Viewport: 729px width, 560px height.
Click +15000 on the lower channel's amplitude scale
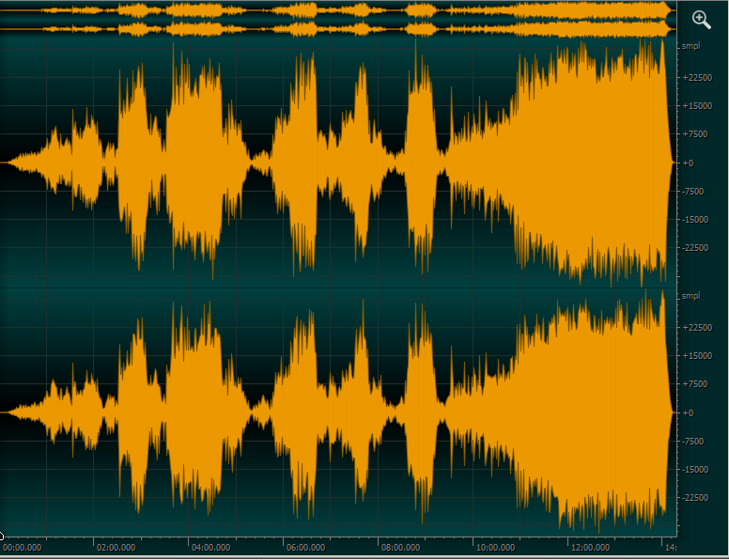[x=697, y=356]
